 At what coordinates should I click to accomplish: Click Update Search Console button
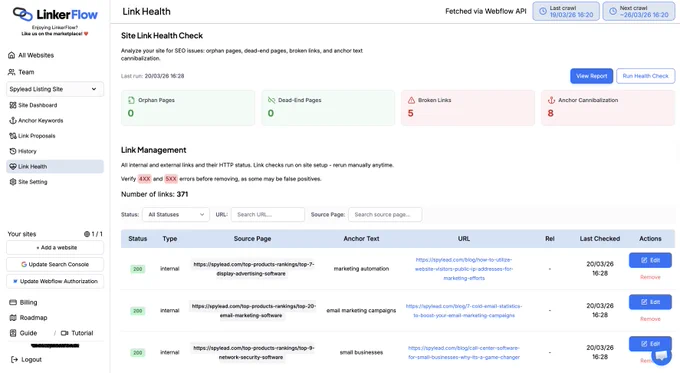coord(55,264)
